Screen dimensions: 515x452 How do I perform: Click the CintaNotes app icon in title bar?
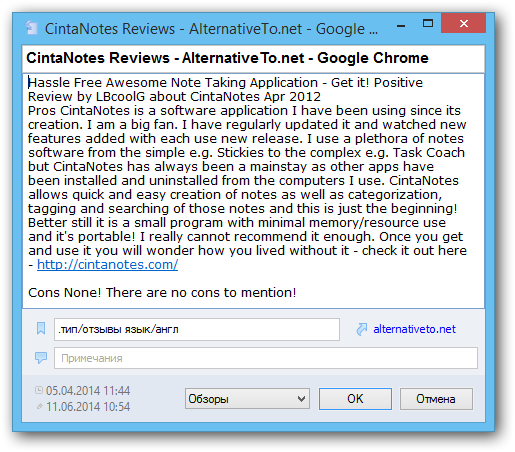32,28
